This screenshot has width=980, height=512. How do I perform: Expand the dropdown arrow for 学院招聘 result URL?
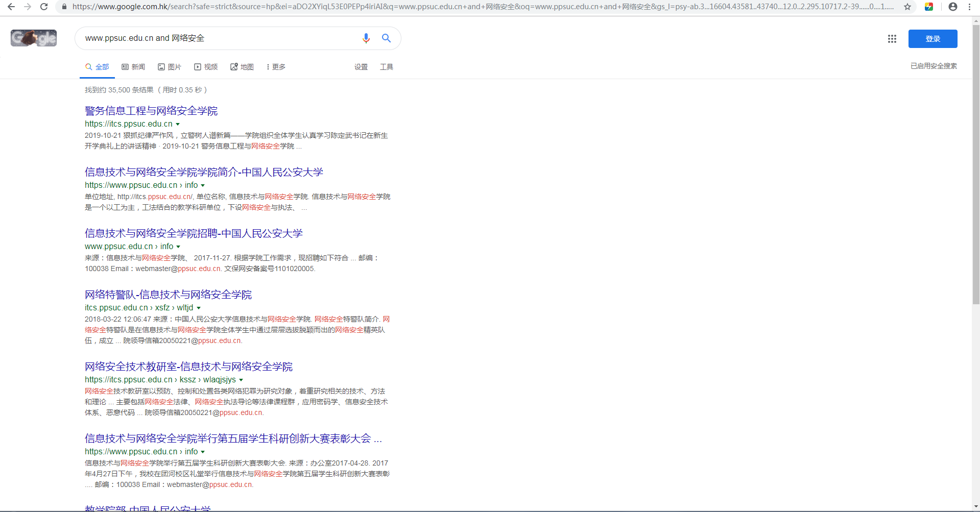click(178, 247)
